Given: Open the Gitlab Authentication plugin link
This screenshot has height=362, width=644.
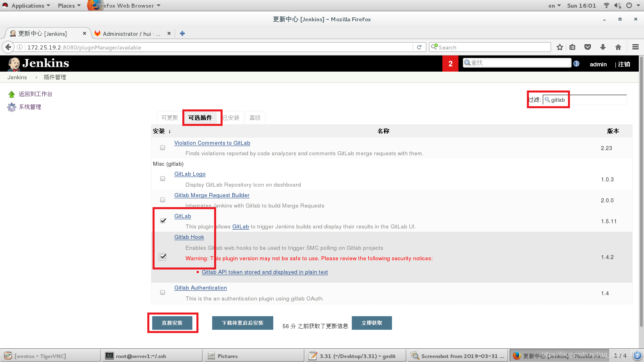Looking at the screenshot, I should [200, 288].
